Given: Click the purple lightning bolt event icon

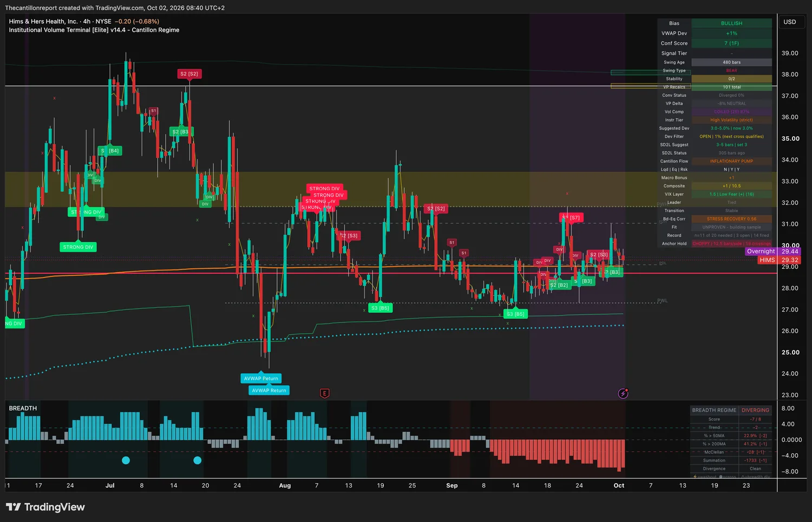Looking at the screenshot, I should pos(623,393).
